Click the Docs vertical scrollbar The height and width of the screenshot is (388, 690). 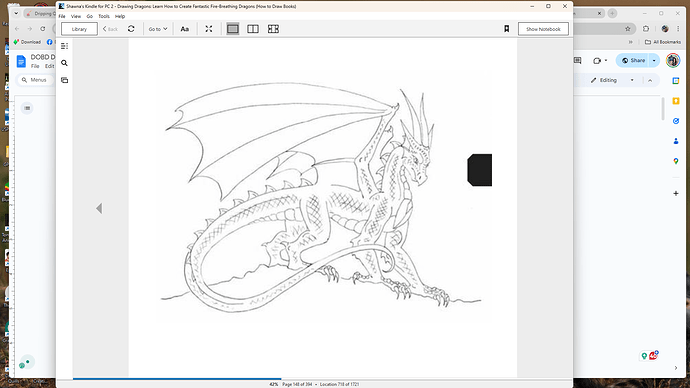[664, 109]
